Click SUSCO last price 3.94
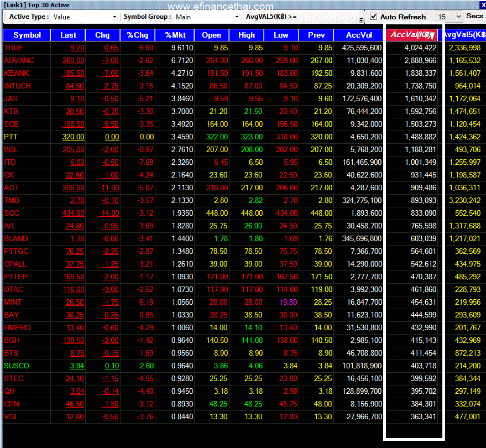 77,366
